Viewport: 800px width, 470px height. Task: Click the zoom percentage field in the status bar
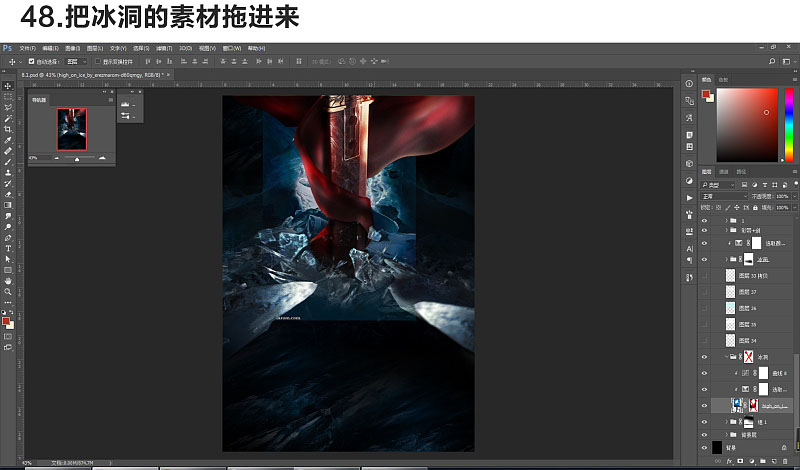tap(27, 463)
